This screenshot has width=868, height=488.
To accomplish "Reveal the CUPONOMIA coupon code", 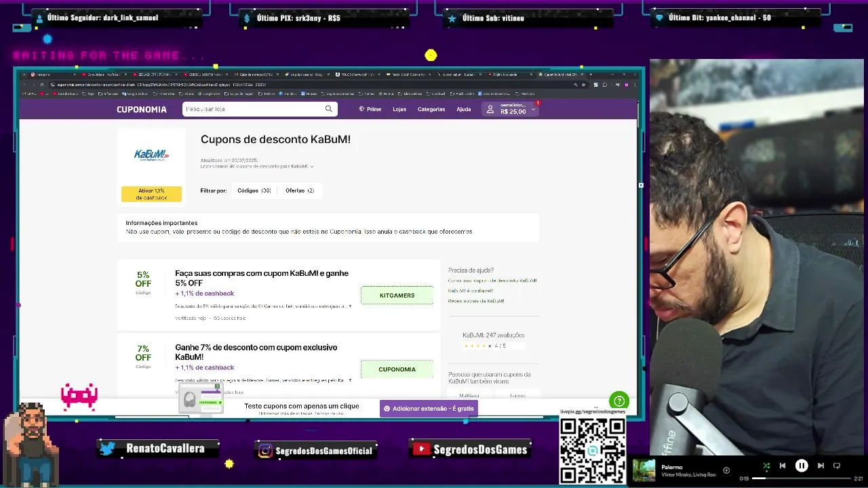I will pyautogui.click(x=397, y=369).
